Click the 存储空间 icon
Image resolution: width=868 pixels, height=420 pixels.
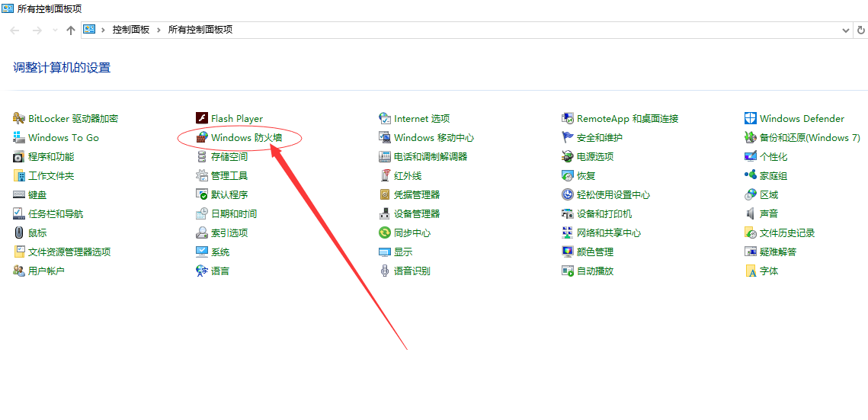pos(201,156)
